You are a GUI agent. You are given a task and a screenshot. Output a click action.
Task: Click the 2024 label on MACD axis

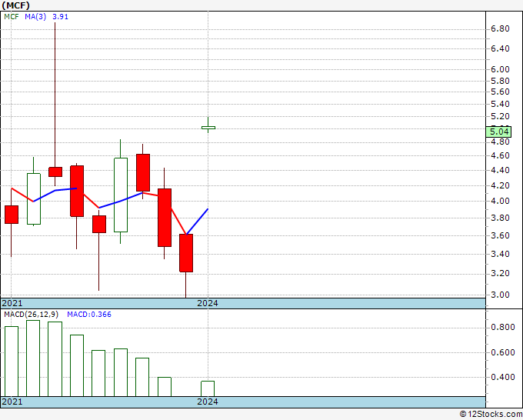point(208,402)
